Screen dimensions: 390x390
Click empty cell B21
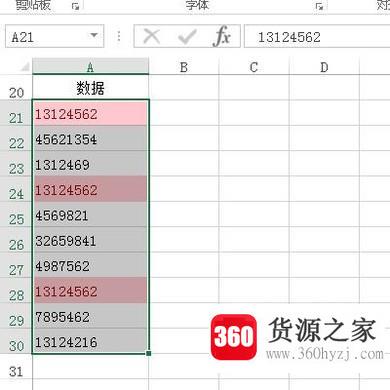pos(184,113)
